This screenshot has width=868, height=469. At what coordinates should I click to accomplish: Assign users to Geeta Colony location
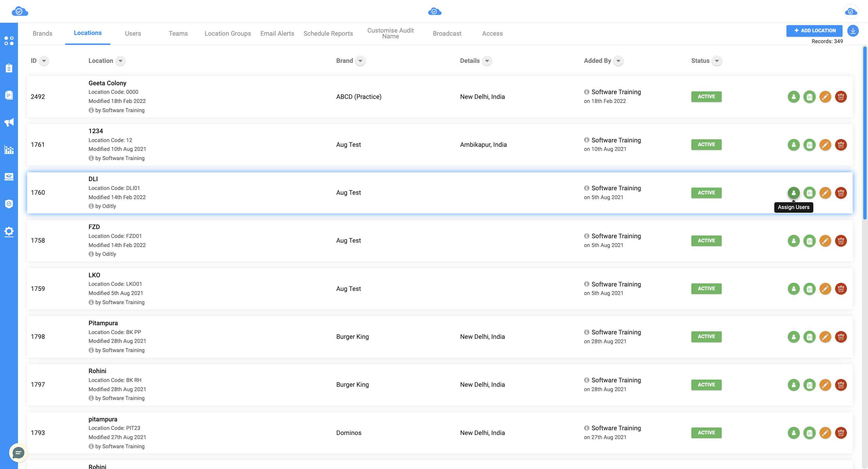click(794, 97)
